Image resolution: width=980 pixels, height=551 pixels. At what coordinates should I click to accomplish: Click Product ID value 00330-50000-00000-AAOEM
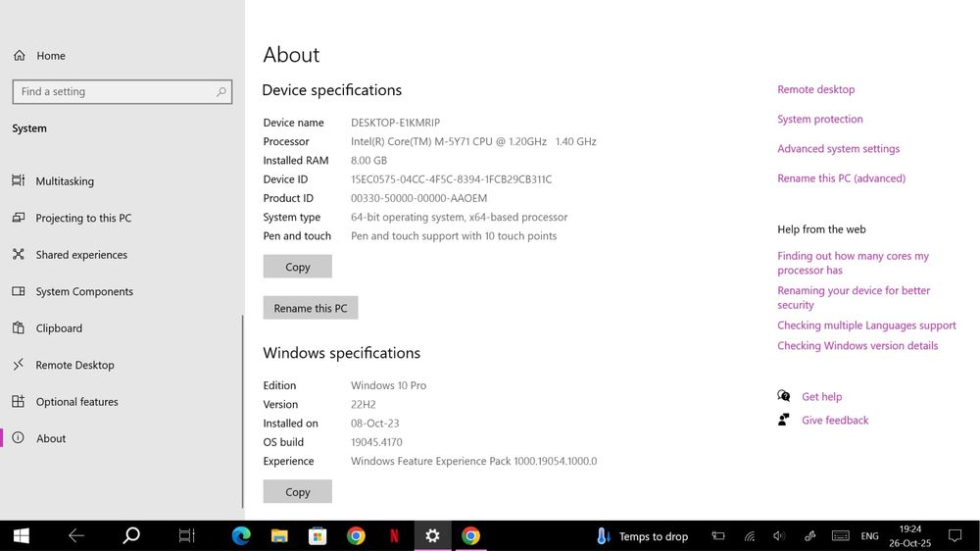[418, 198]
